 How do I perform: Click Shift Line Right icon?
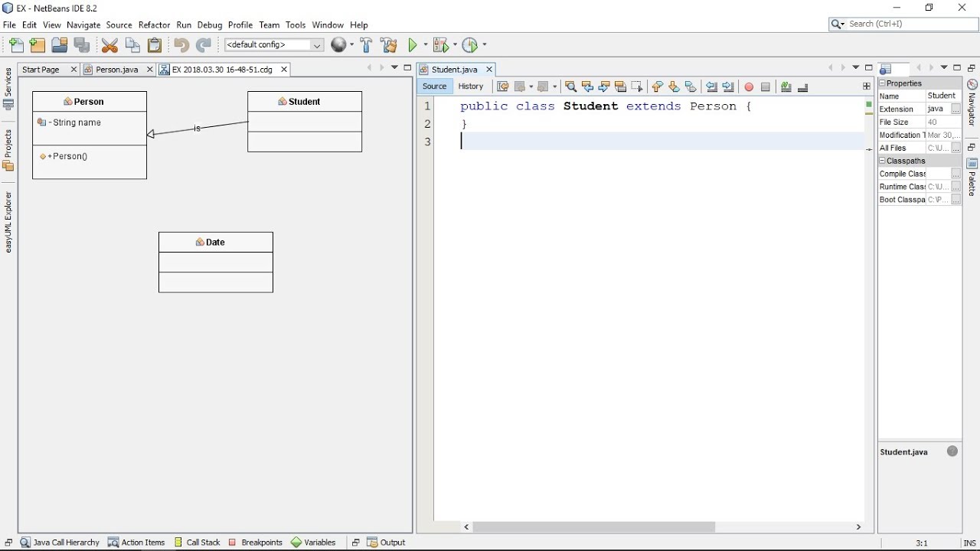point(728,87)
